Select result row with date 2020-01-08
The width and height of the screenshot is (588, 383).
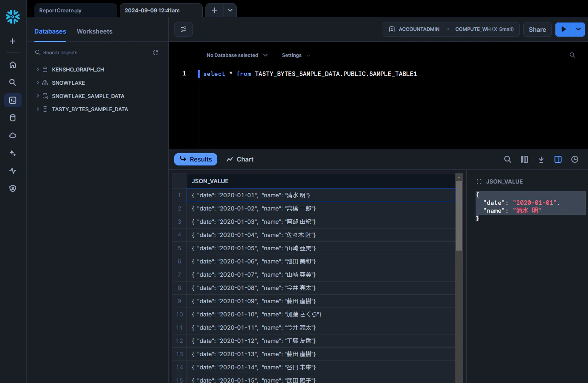(x=320, y=288)
